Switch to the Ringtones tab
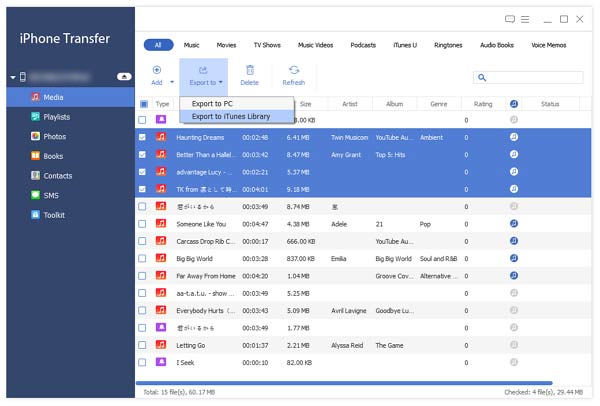The width and height of the screenshot is (600, 406). tap(448, 45)
